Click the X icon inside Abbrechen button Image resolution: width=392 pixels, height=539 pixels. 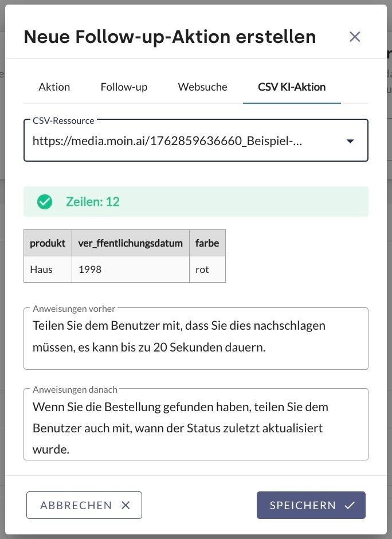(126, 505)
